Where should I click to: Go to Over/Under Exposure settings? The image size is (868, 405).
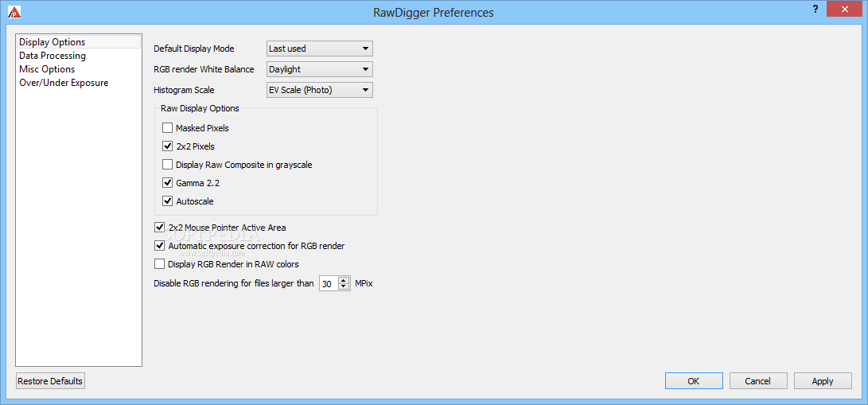click(x=79, y=83)
